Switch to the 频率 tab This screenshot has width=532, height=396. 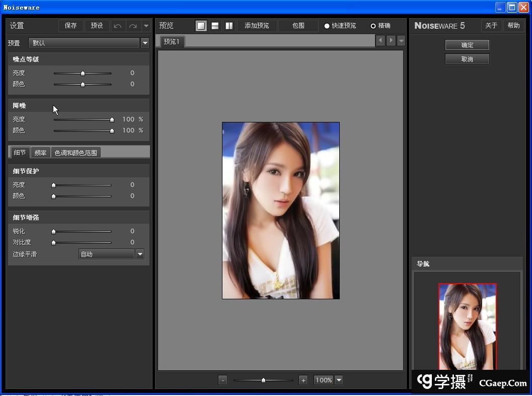(40, 153)
